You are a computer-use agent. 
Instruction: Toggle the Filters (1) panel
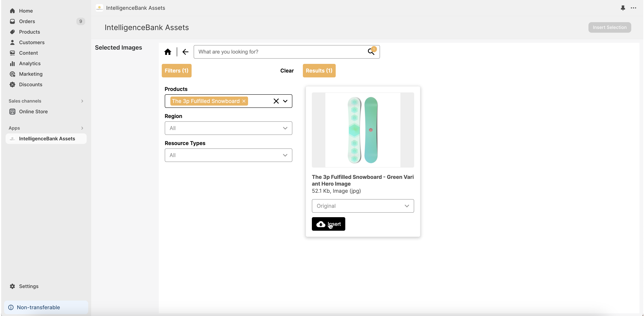177,71
